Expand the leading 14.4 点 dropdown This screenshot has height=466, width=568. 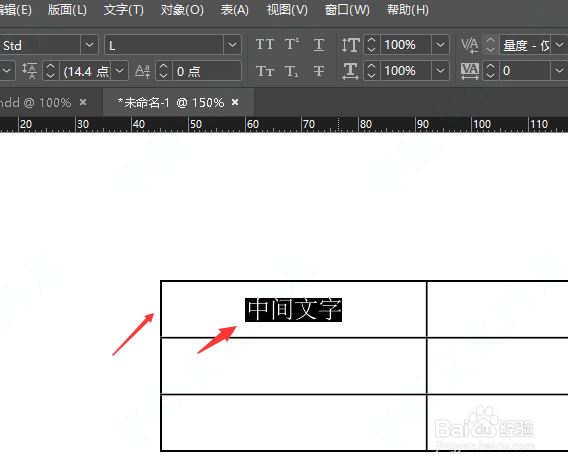pos(120,71)
